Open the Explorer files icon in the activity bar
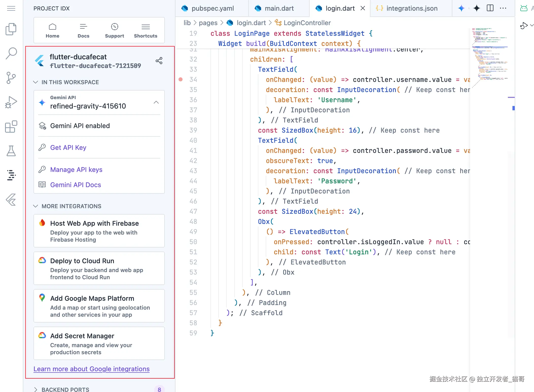 tap(11, 29)
